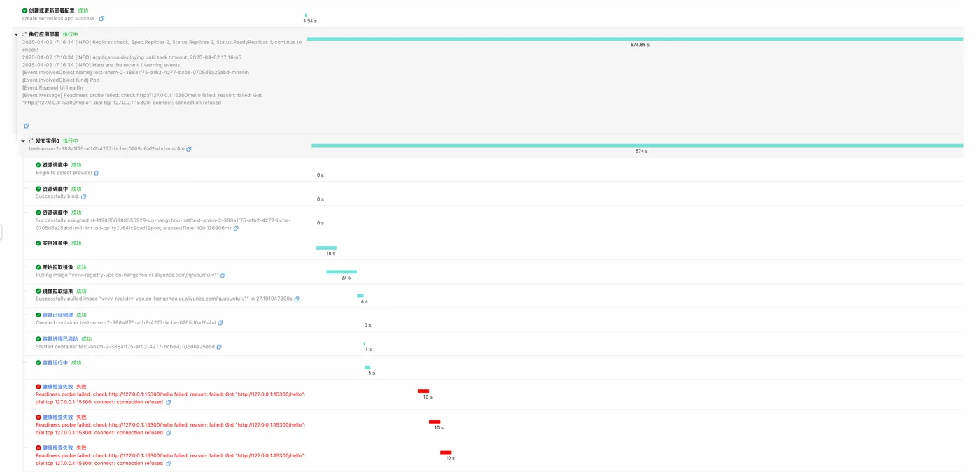The width and height of the screenshot is (980, 472).
Task: Copy the 'Pulling image' message
Action: (223, 276)
